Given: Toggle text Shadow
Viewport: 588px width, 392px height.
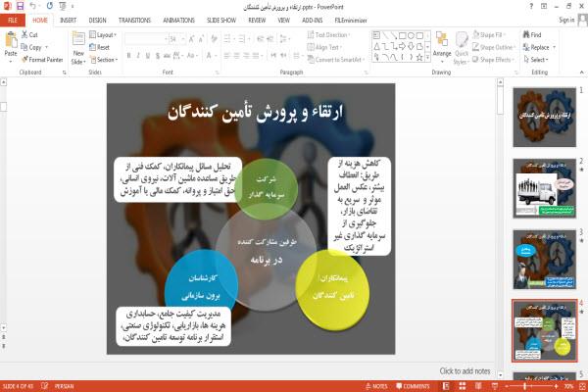Looking at the screenshot, I should coord(158,56).
